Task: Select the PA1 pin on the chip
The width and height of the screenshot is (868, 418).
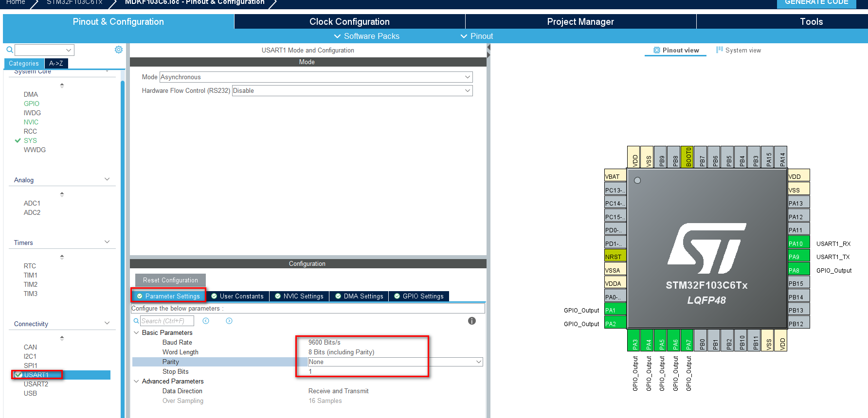Action: [615, 310]
